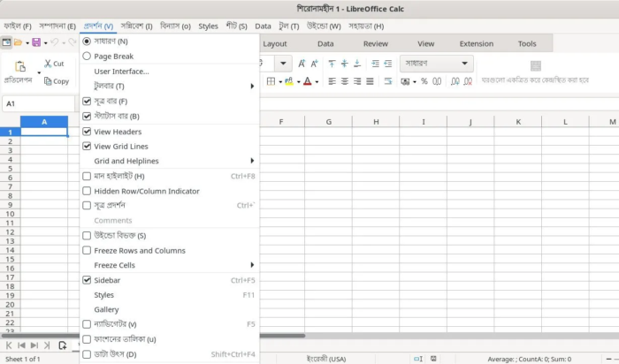
Task: Click the Paste clipboard icon
Action: (19, 65)
